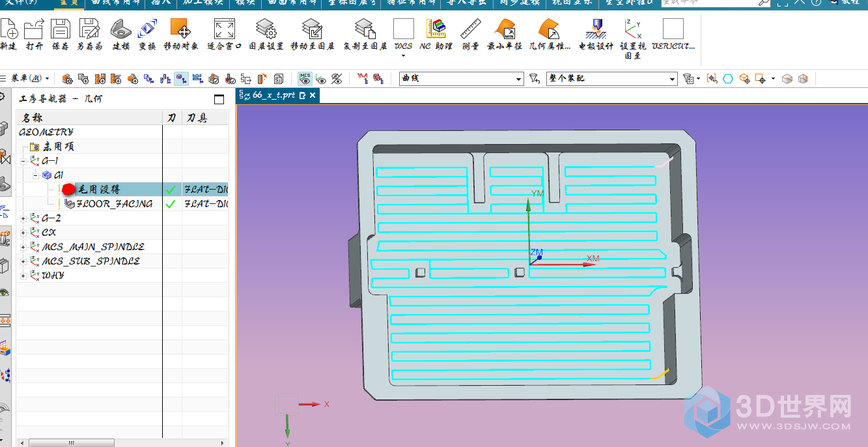This screenshot has height=447, width=868.
Task: Select the 测量 measure ruler tool
Action: pos(471,29)
